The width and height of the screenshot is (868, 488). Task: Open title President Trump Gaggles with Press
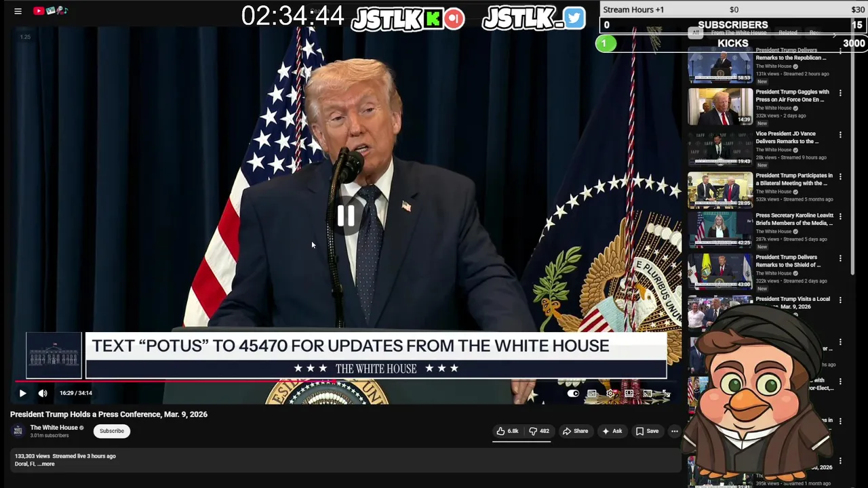pos(793,96)
